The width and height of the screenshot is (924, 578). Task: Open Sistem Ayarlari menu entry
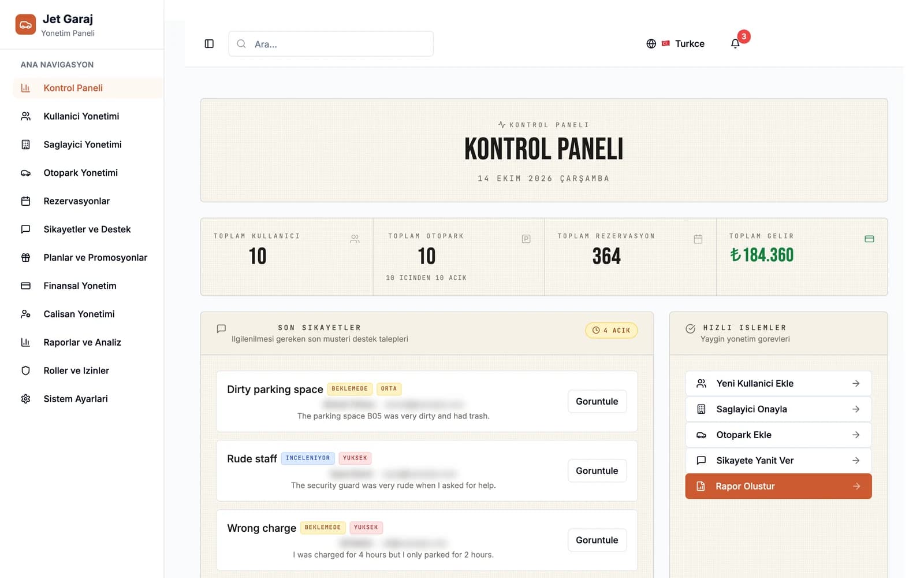pos(88,399)
